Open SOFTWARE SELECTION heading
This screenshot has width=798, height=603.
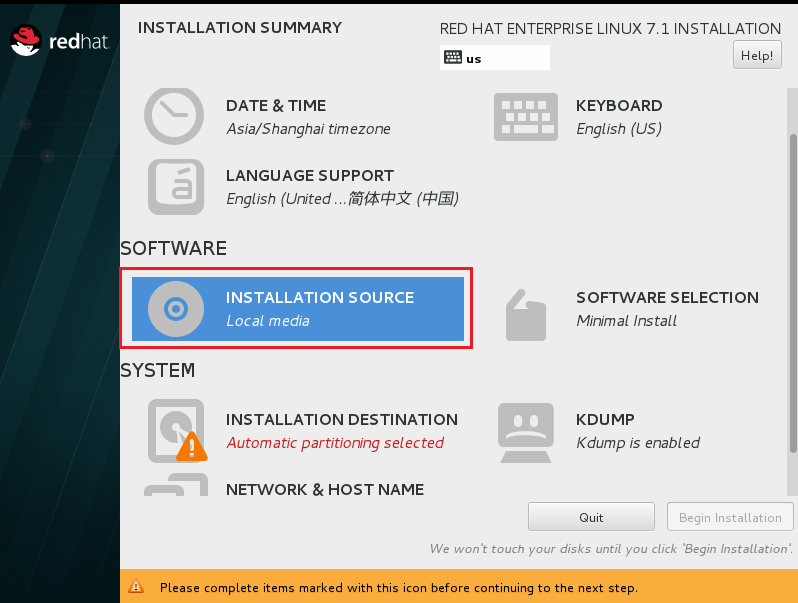click(x=667, y=297)
